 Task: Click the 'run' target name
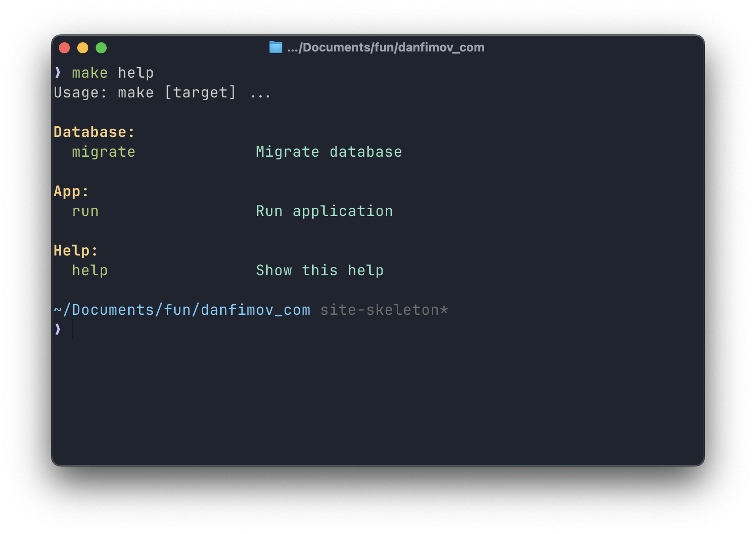pos(85,211)
